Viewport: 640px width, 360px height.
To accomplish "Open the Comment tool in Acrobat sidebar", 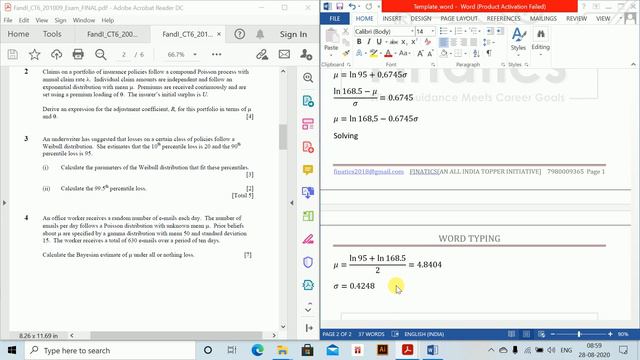I will [x=308, y=169].
